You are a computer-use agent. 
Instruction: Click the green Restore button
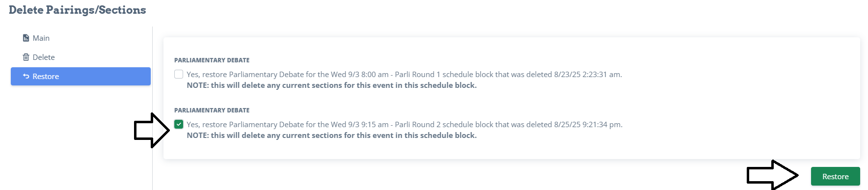point(835,176)
